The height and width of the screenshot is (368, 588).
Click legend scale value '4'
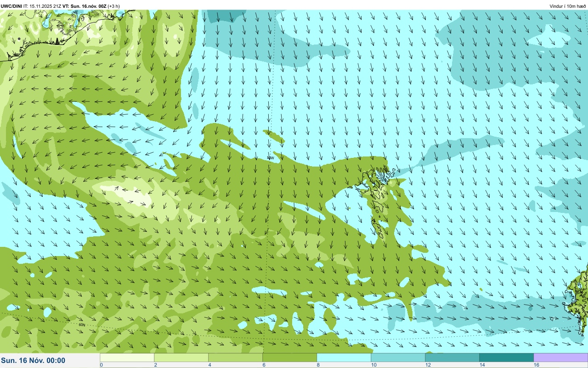(x=209, y=365)
